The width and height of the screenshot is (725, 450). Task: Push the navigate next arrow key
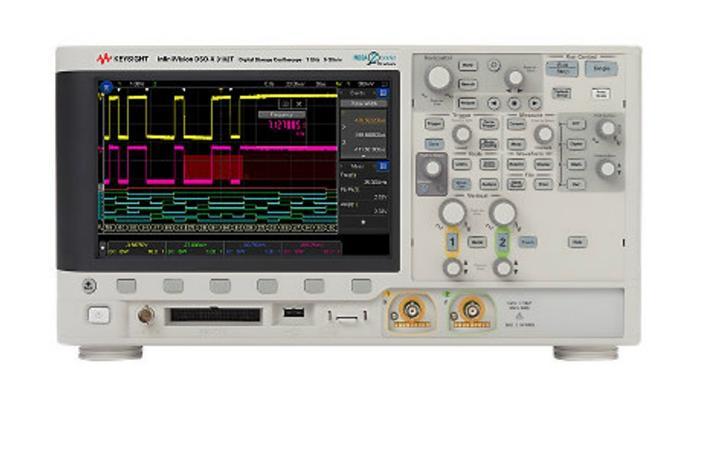535,103
